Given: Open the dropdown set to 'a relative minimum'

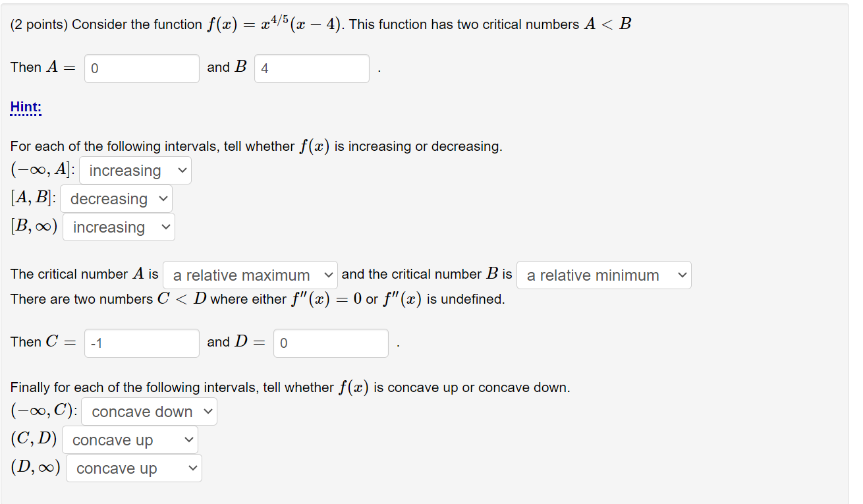Looking at the screenshot, I should tap(603, 275).
